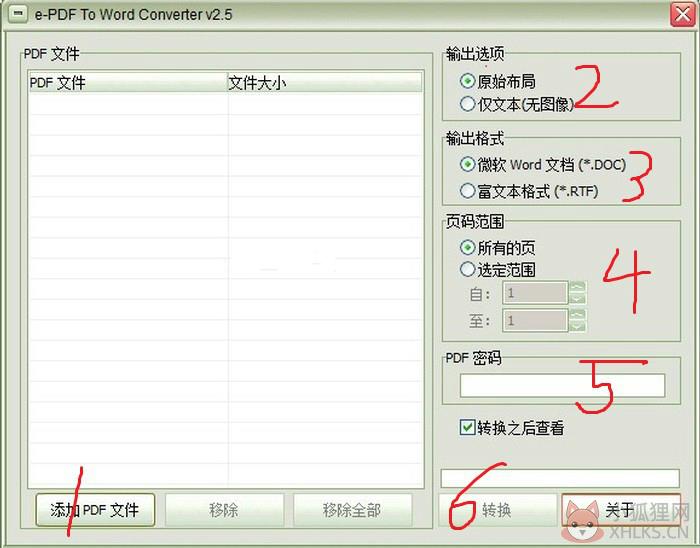Click the conversion progress bar
Image resolution: width=700 pixels, height=548 pixels.
click(560, 478)
